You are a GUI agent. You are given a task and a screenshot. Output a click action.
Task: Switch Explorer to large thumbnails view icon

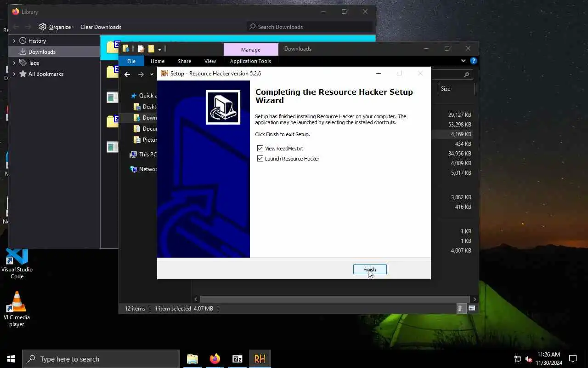[x=471, y=309]
